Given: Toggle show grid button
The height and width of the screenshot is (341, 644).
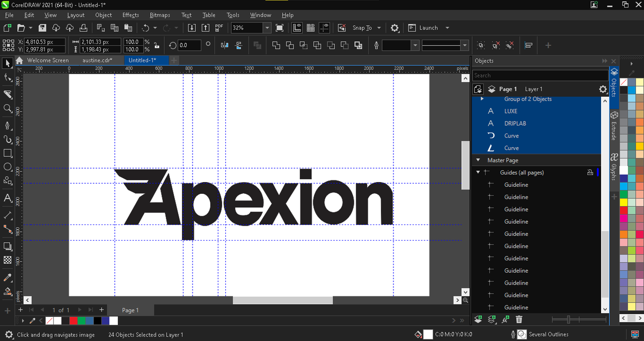Looking at the screenshot, I should pos(310,28).
